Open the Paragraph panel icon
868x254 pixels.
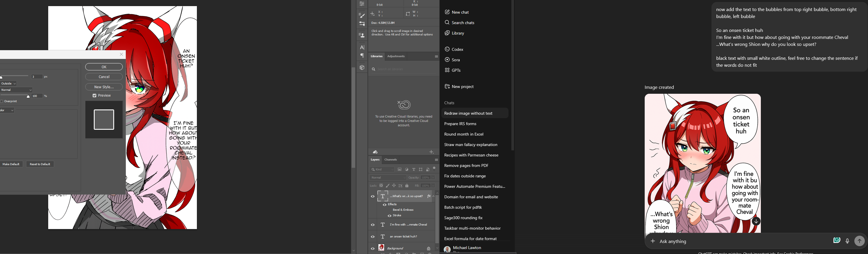362,55
